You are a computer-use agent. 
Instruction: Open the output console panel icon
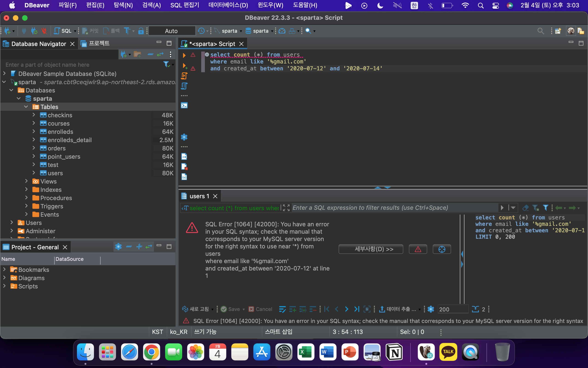pos(184,105)
